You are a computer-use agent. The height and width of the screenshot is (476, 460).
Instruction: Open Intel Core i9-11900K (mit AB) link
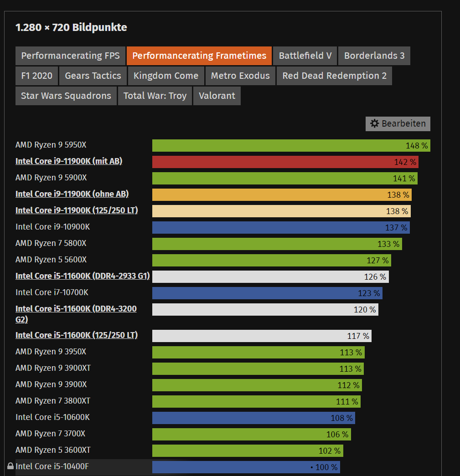69,161
